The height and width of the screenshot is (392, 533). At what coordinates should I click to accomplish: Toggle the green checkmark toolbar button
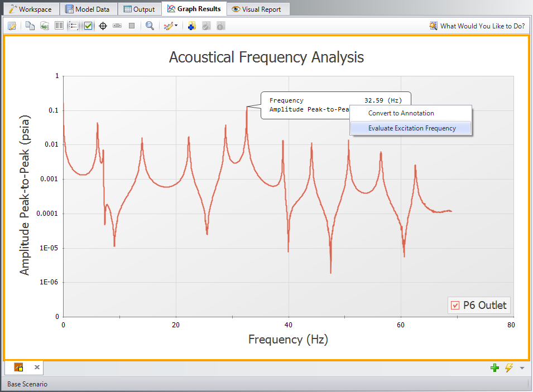click(x=88, y=26)
